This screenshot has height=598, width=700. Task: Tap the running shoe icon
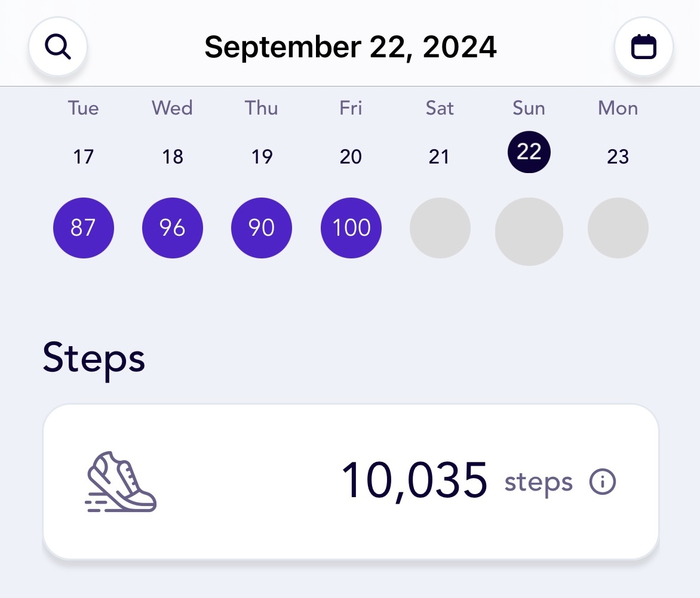(121, 482)
